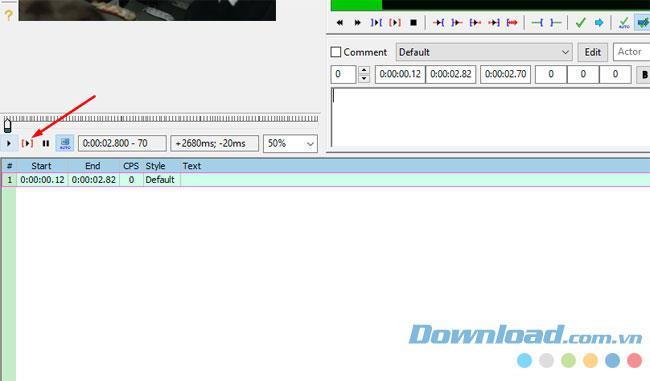The height and width of the screenshot is (381, 650).
Task: Toggle the video auto-scroll button
Action: click(65, 143)
